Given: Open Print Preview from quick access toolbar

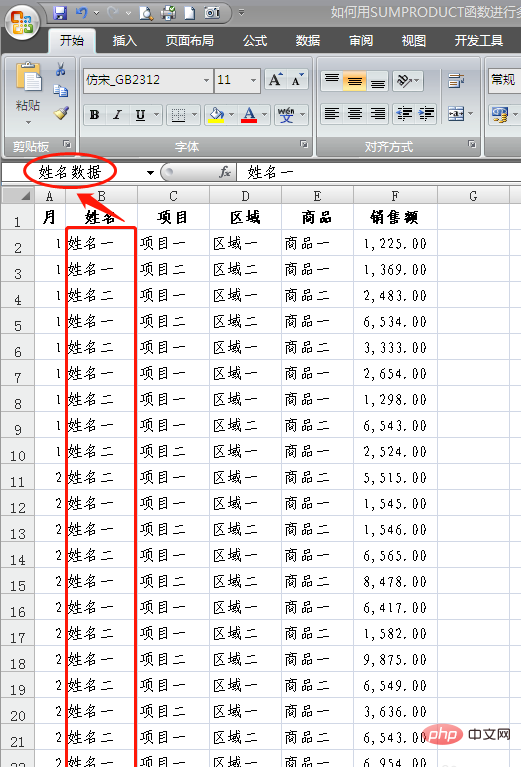Looking at the screenshot, I should (146, 13).
